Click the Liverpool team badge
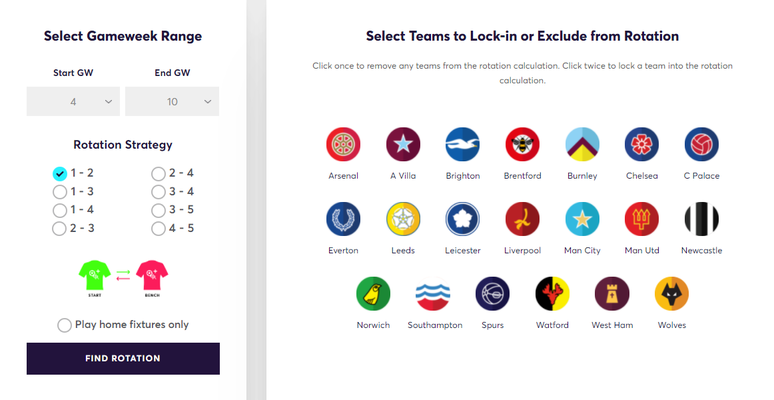 522,219
